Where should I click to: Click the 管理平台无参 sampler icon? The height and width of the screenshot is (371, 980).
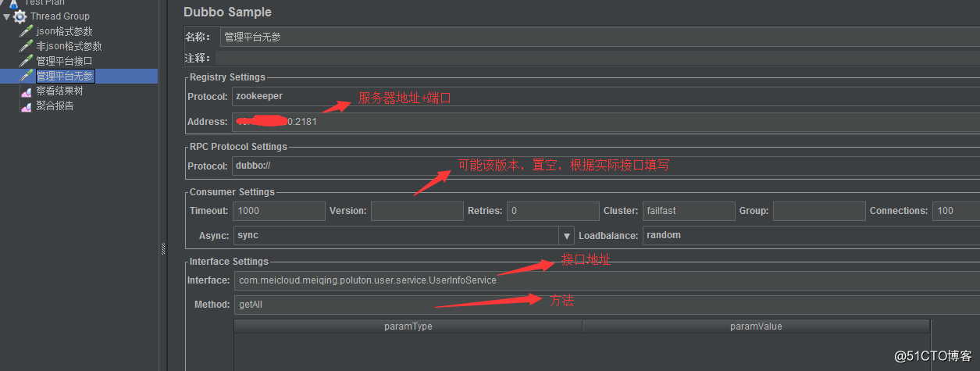coord(27,77)
